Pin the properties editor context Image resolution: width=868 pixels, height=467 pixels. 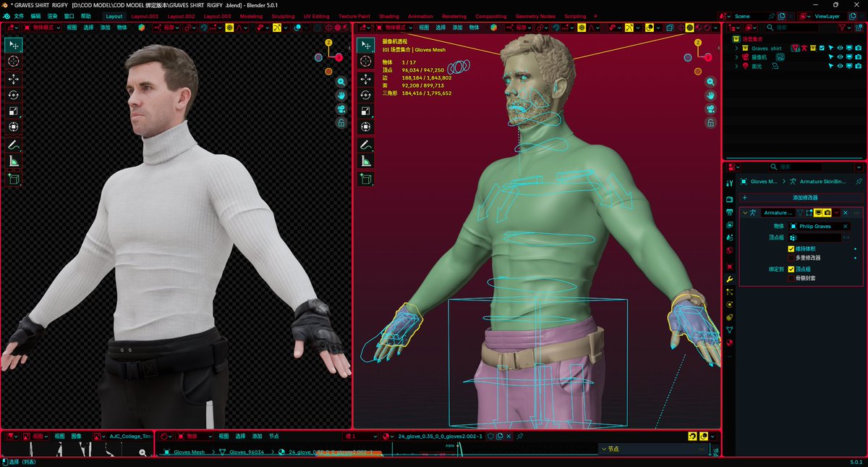coord(859,182)
